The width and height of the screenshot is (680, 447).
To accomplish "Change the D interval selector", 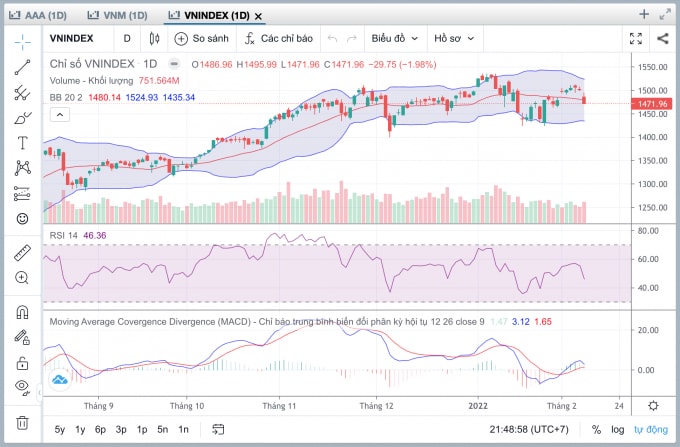I will click(127, 39).
